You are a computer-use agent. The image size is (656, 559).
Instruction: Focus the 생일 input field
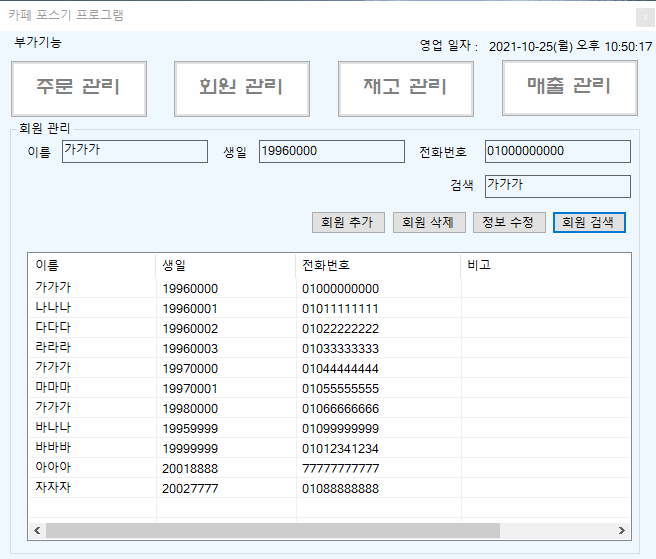(332, 151)
